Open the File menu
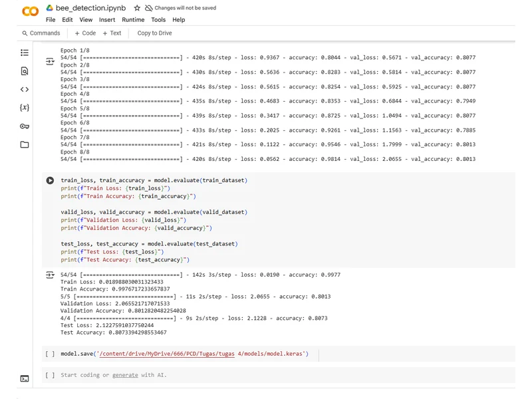Viewport: 532px width, 399px height. click(x=51, y=20)
